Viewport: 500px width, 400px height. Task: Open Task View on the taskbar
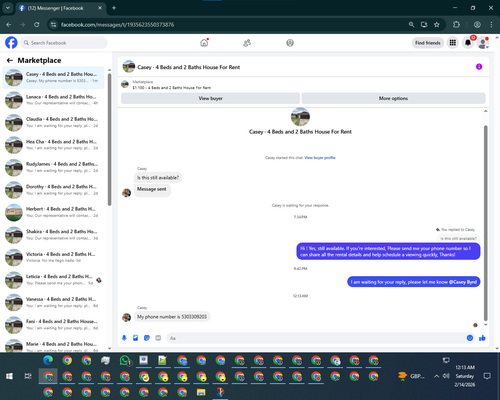(x=28, y=376)
